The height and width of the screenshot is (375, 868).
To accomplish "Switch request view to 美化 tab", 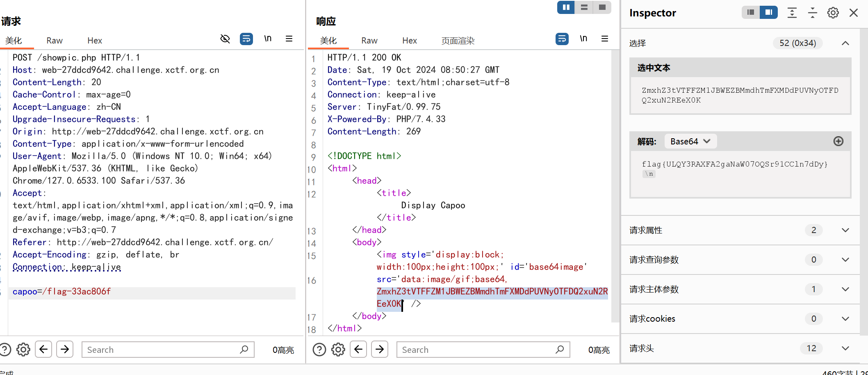I will click(14, 41).
